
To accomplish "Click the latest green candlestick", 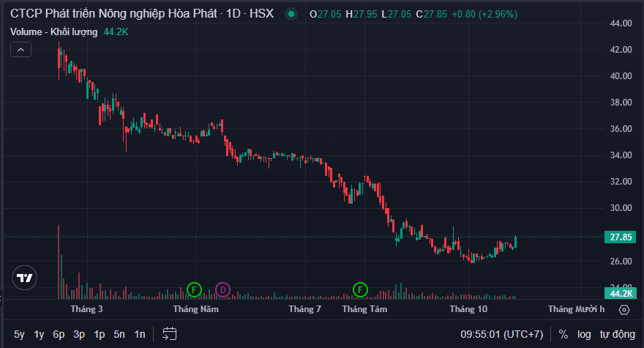I will [x=515, y=242].
